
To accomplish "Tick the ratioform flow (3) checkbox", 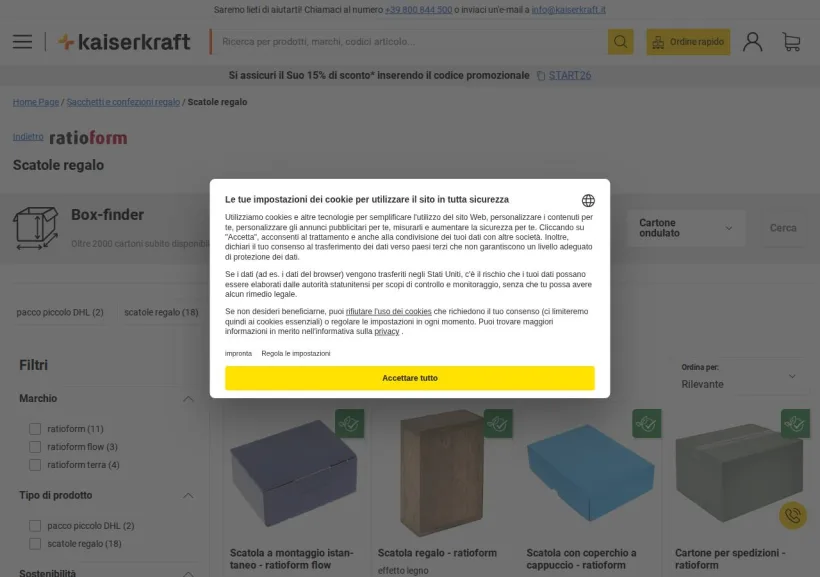I will (x=35, y=447).
